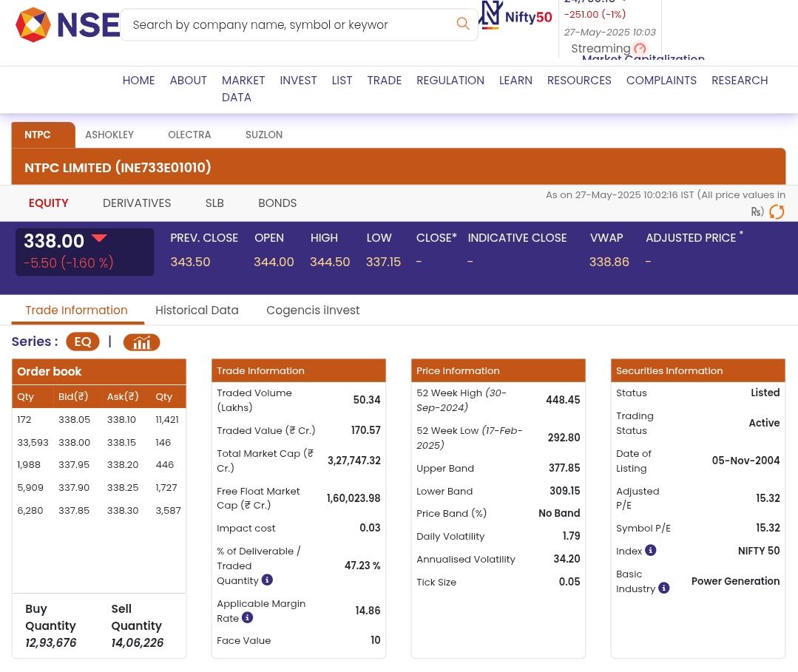Viewport: 798px width, 672px height.
Task: Expand the RESOURCES navigation menu
Action: (578, 80)
